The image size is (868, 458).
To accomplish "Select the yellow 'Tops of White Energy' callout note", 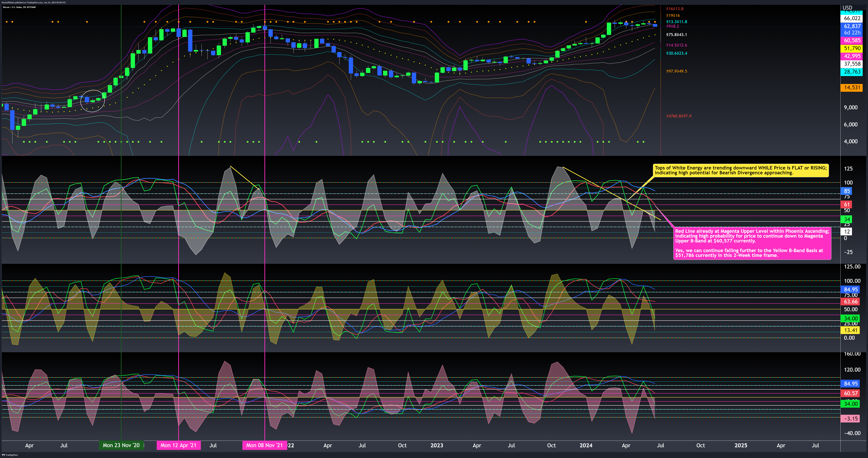I will [x=741, y=171].
